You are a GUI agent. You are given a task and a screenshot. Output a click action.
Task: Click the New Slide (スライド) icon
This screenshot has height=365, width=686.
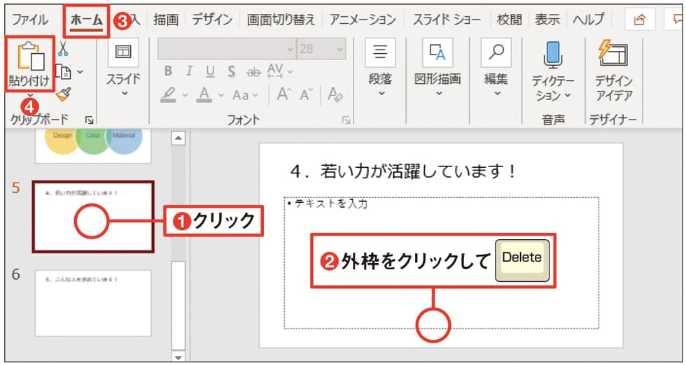(x=123, y=52)
